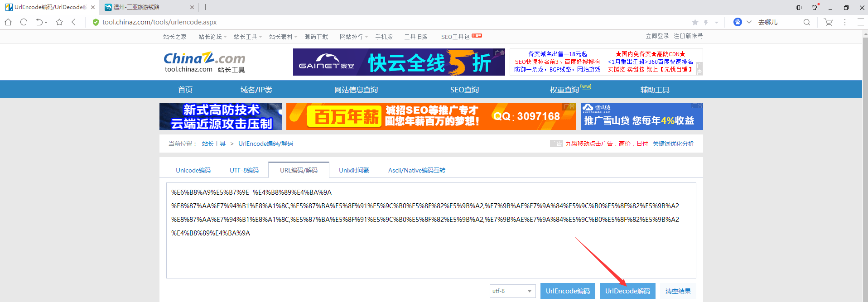Click the address bar URL
The width and height of the screenshot is (868, 302).
159,22
